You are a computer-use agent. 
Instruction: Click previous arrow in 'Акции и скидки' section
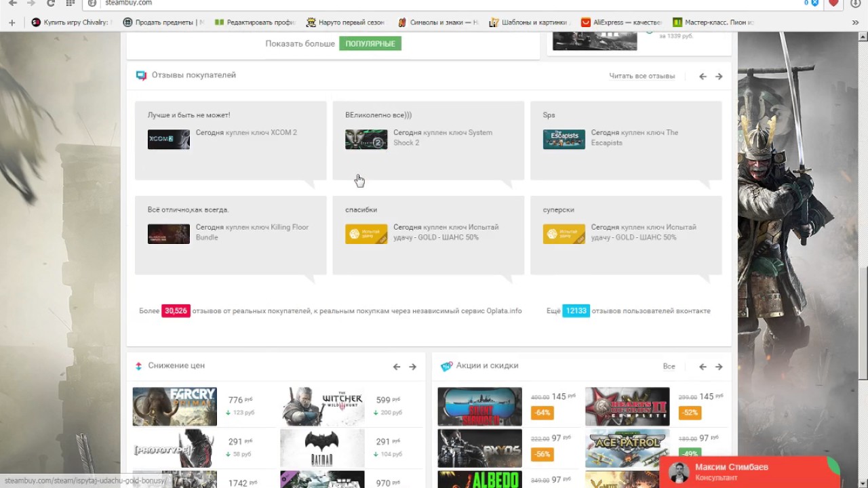703,367
